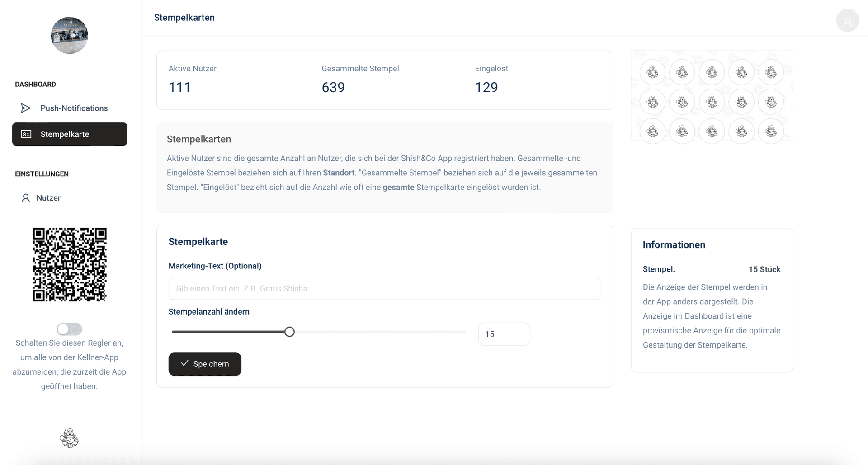Click the QR code image
Screen dimensions: 868x465
click(70, 264)
